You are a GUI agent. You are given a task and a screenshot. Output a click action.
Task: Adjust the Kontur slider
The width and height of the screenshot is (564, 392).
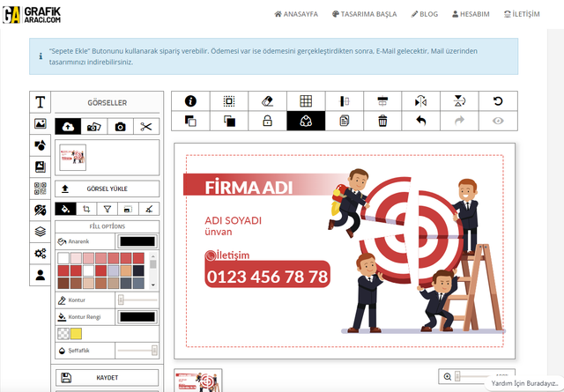(137, 300)
